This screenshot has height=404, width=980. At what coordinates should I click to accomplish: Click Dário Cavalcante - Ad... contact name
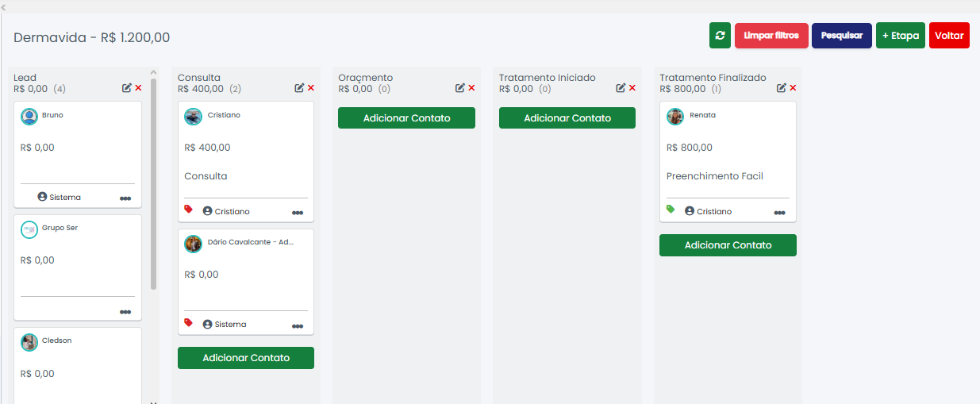[x=250, y=242]
